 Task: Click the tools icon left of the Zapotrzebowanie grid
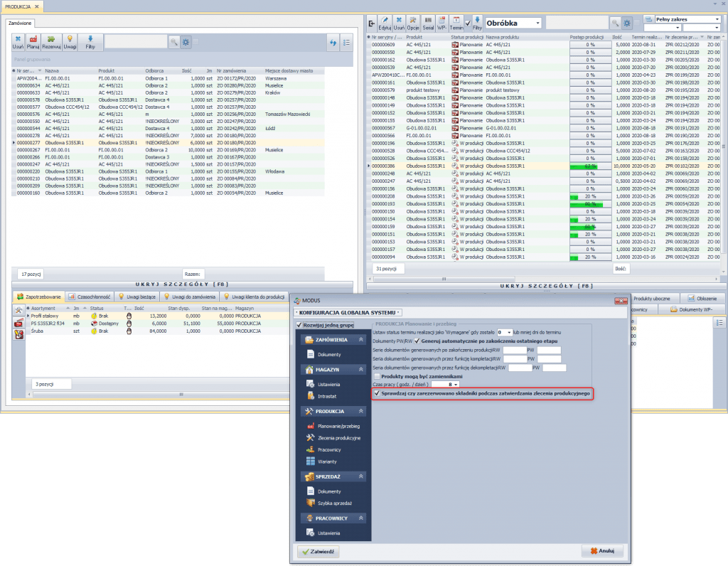(x=18, y=310)
